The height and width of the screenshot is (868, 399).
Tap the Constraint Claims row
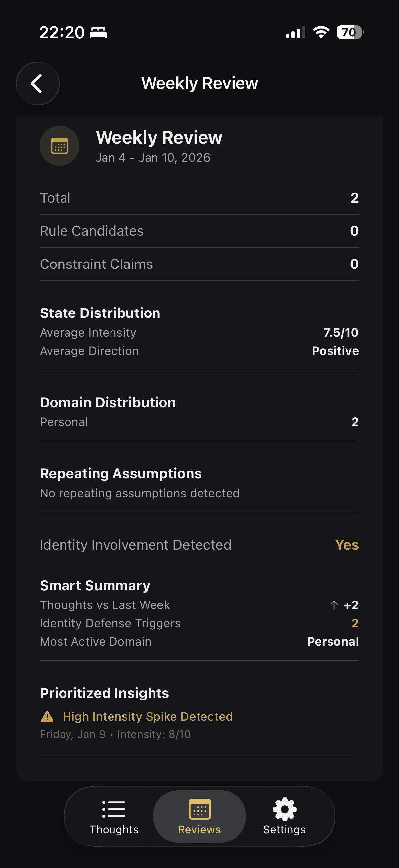pos(199,264)
